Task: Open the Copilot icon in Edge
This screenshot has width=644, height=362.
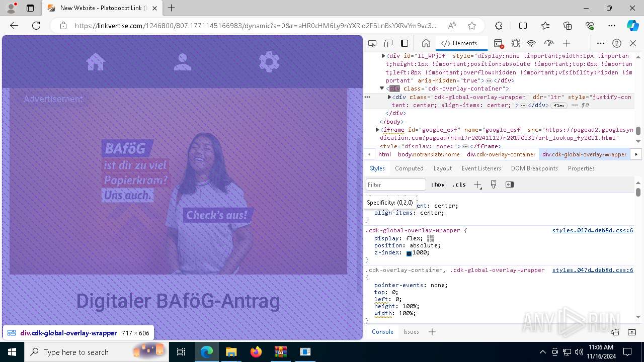Action: point(632,26)
